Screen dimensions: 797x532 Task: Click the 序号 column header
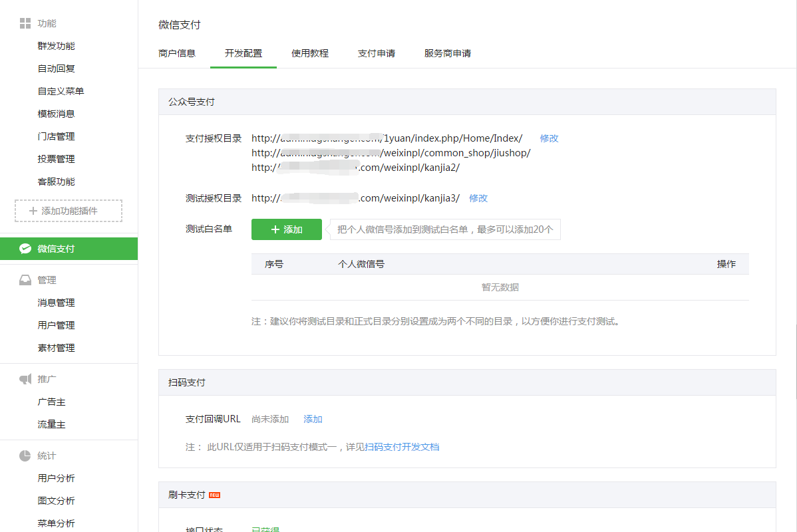click(x=274, y=264)
